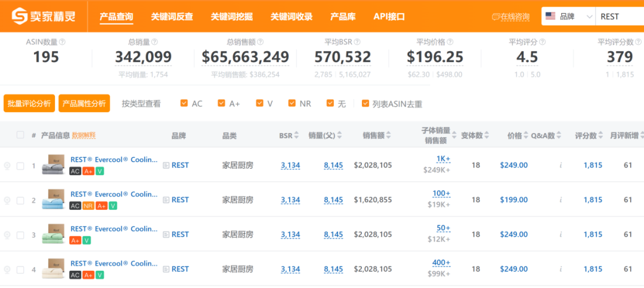
Task: Click the 在线咨询 chat icon
Action: 496,17
